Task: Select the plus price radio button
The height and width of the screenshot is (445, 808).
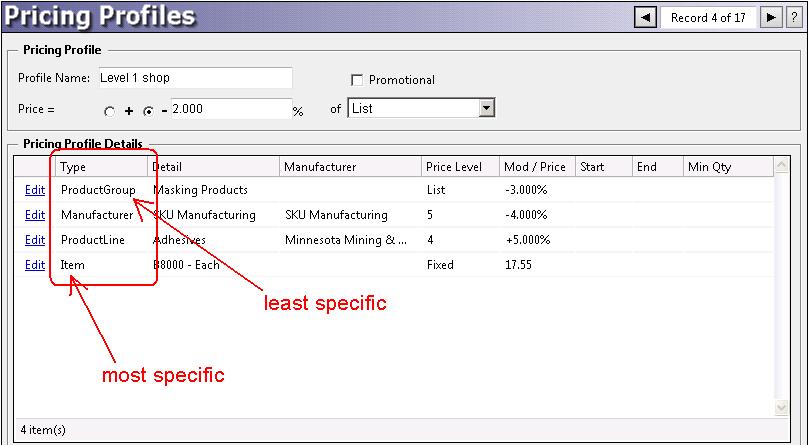Action: click(x=110, y=110)
